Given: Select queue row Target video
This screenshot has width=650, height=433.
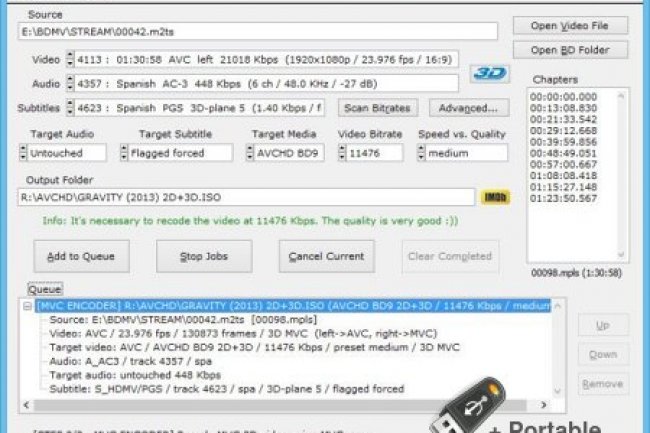Looking at the screenshot, I should click(254, 348).
